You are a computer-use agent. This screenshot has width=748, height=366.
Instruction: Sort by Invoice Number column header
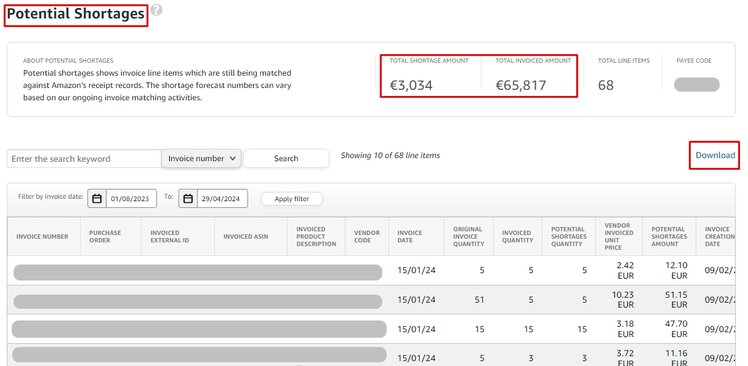coord(44,237)
